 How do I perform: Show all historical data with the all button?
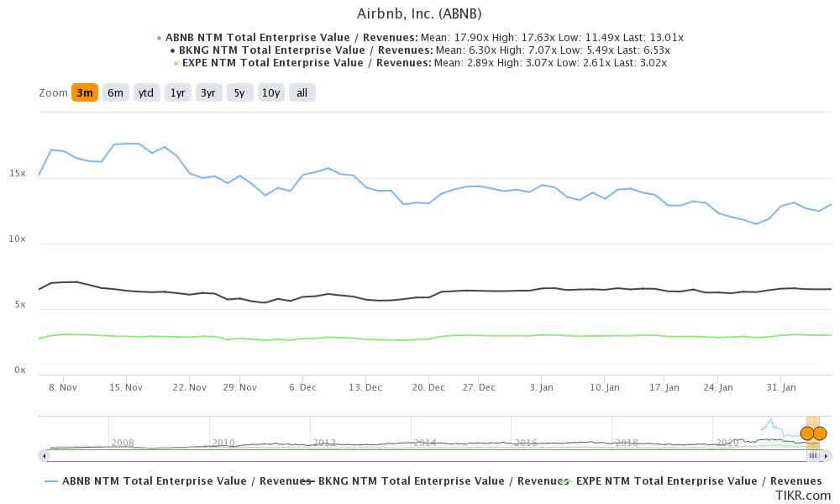(x=302, y=92)
